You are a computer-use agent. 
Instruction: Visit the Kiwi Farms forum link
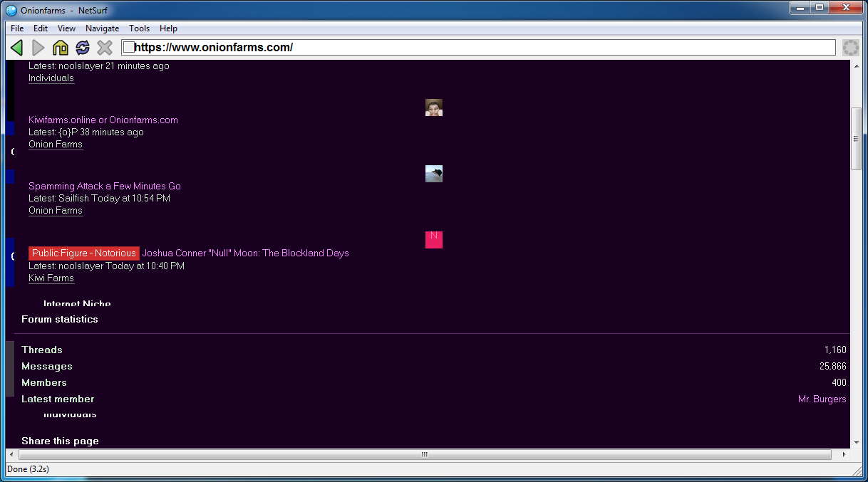[x=51, y=278]
